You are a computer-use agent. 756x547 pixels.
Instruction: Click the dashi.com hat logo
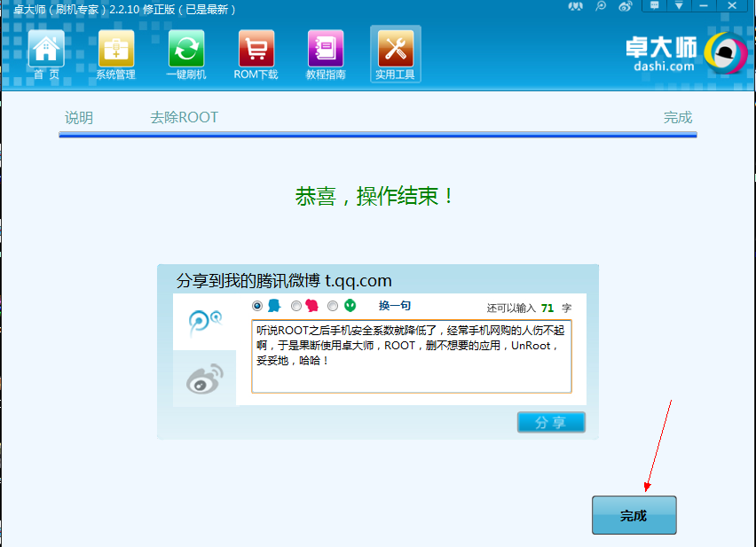coord(727,53)
